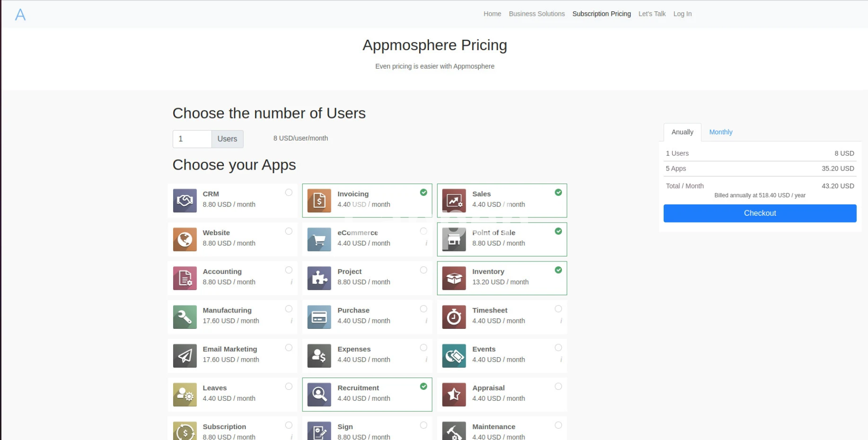Click the Timesheet stopwatch icon

pos(454,317)
